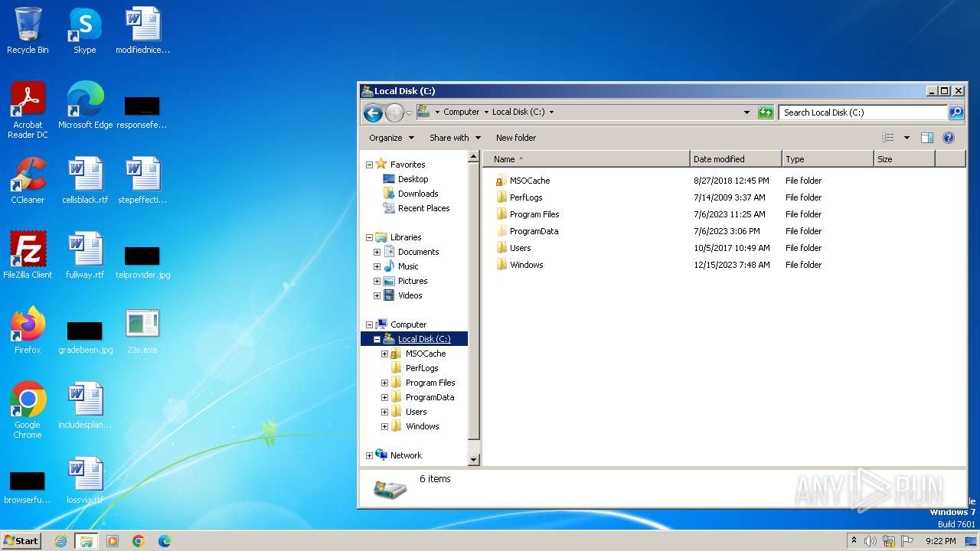Sort by the Name column header
This screenshot has width=980, height=551.
pyautogui.click(x=586, y=159)
